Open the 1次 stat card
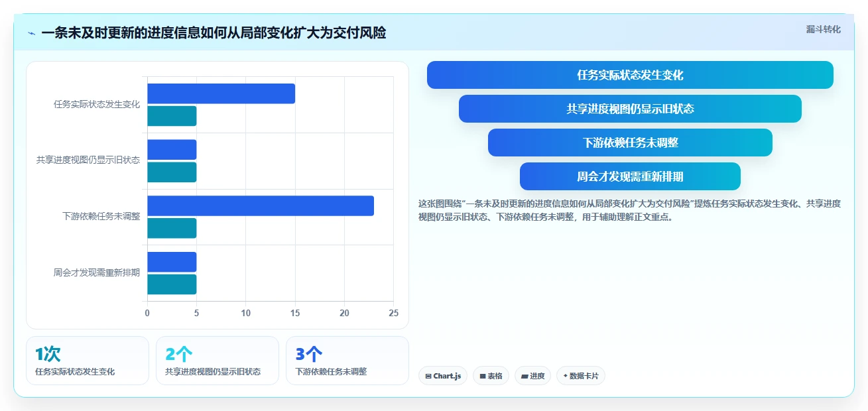 point(88,361)
